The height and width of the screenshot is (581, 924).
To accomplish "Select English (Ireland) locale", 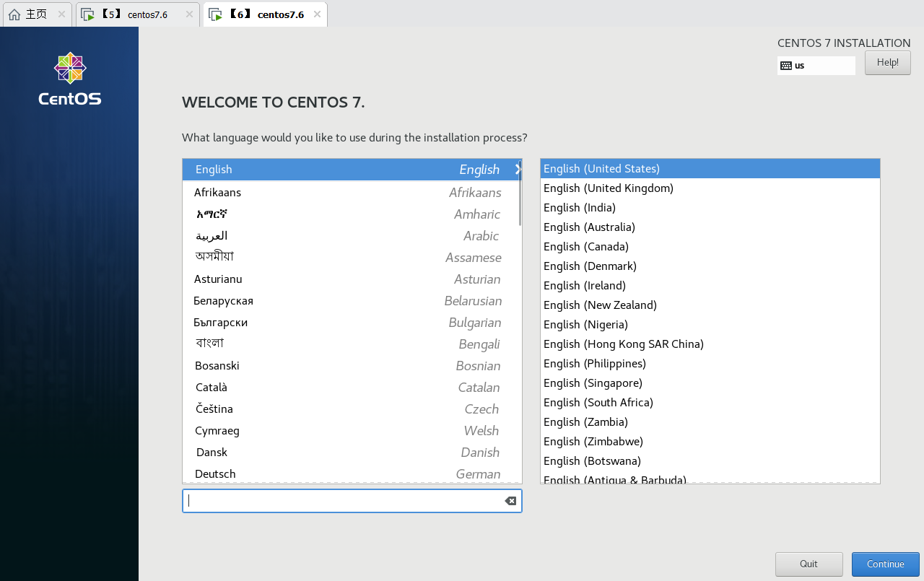I will tap(710, 286).
